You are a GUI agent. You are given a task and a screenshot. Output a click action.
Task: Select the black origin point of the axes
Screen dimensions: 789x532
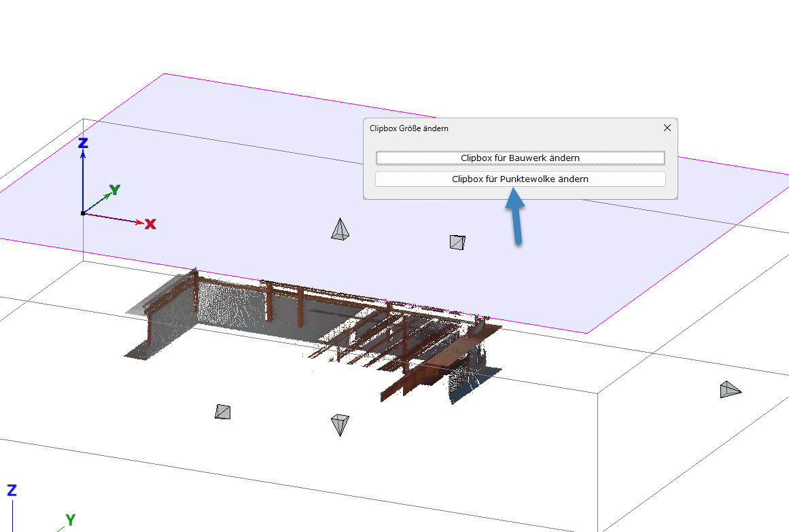point(83,213)
